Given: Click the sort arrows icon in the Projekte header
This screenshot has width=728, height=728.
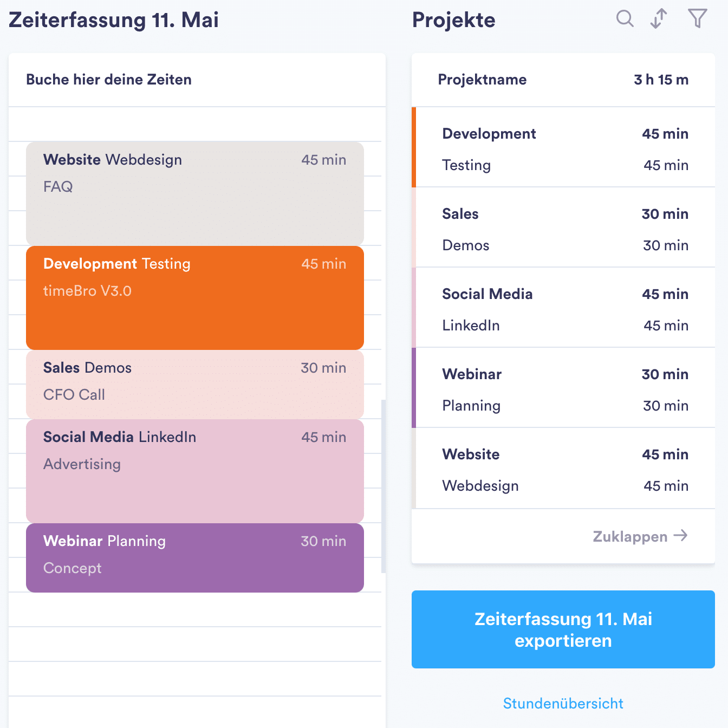Looking at the screenshot, I should pos(659,18).
